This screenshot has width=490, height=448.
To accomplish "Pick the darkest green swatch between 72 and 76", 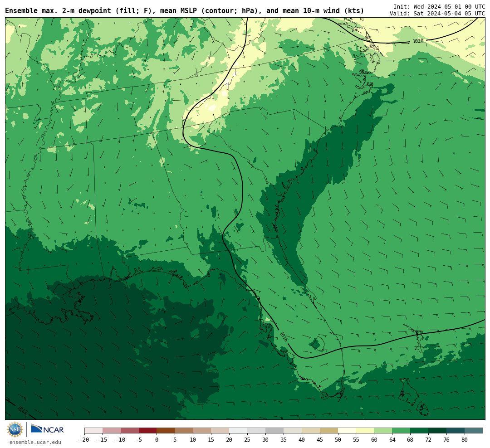I will pyautogui.click(x=438, y=431).
